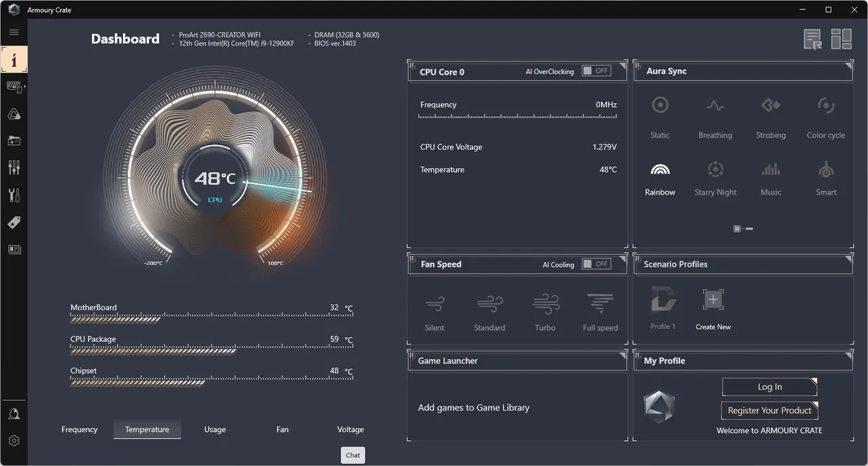The width and height of the screenshot is (868, 466).
Task: Open the Tools wrench icon in the sidebar
Action: point(14,195)
